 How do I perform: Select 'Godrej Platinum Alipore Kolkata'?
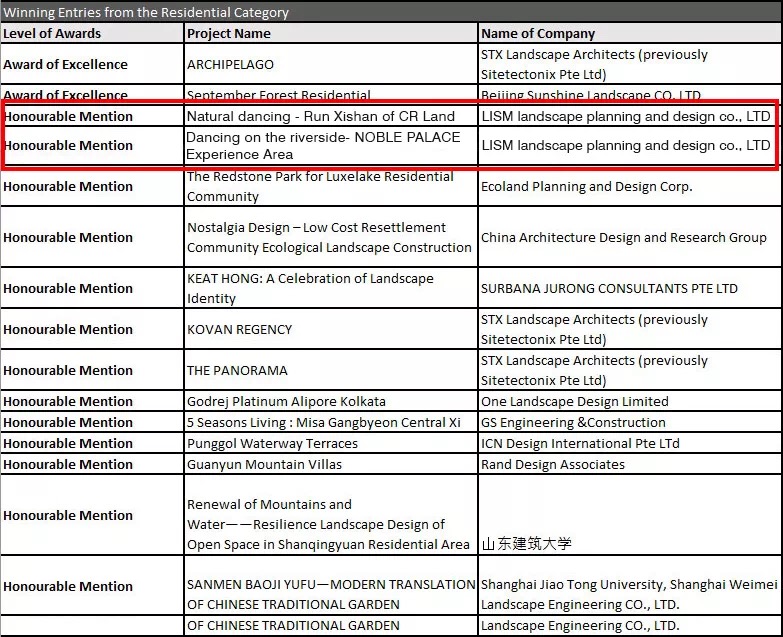coord(286,401)
